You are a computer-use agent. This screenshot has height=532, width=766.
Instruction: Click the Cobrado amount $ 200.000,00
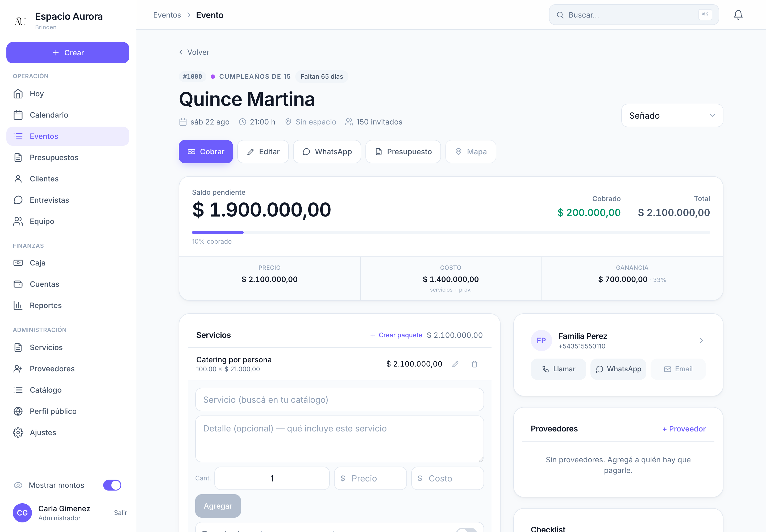(589, 213)
